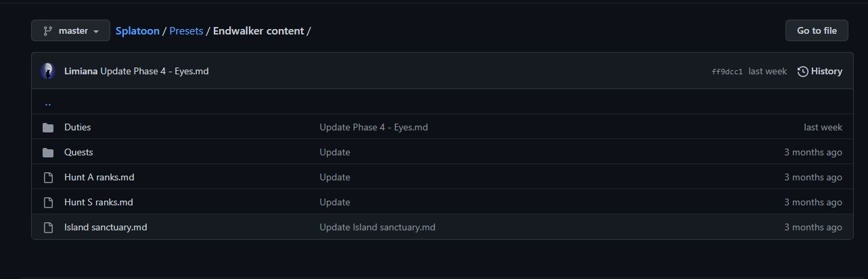Click the Duties folder icon

tap(48, 127)
